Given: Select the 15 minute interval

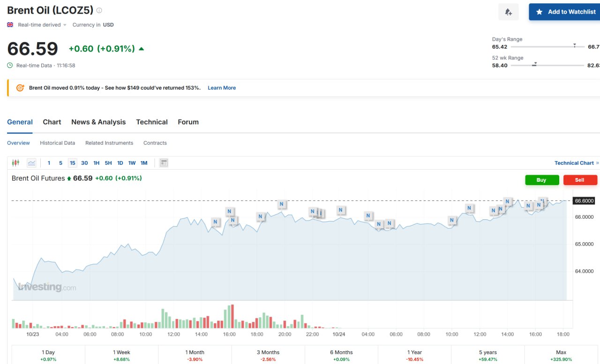Looking at the screenshot, I should 72,163.
